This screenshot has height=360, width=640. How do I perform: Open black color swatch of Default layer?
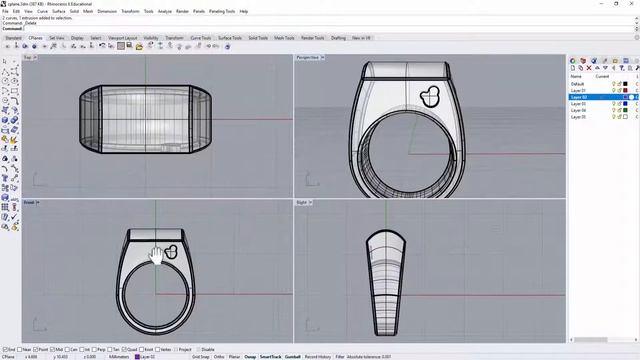point(625,84)
